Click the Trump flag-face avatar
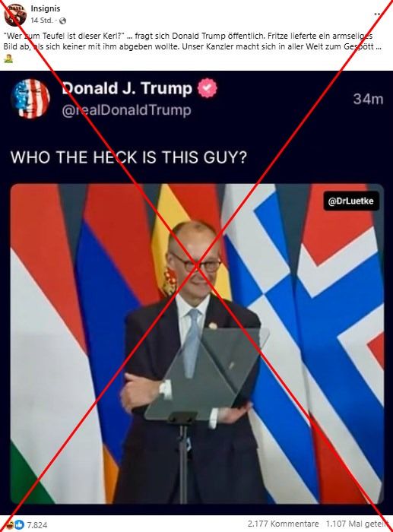The height and width of the screenshot is (532, 393). pyautogui.click(x=31, y=99)
